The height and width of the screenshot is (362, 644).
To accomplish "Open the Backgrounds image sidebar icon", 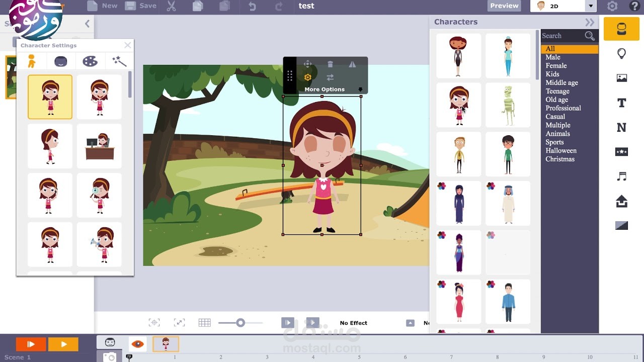I will click(621, 78).
